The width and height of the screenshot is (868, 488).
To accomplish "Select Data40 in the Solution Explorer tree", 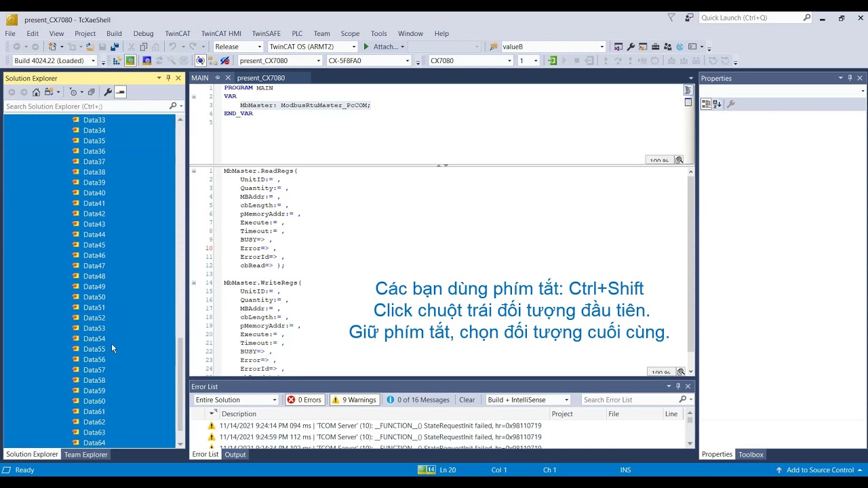I will click(94, 193).
